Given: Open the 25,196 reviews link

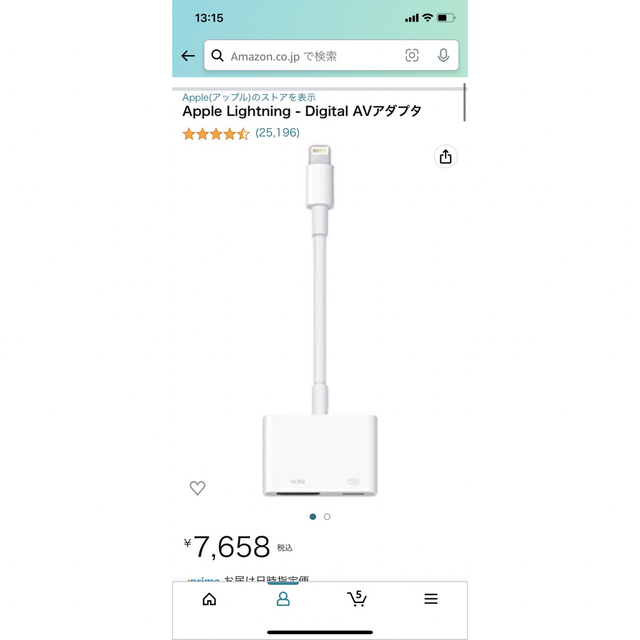Looking at the screenshot, I should (278, 133).
